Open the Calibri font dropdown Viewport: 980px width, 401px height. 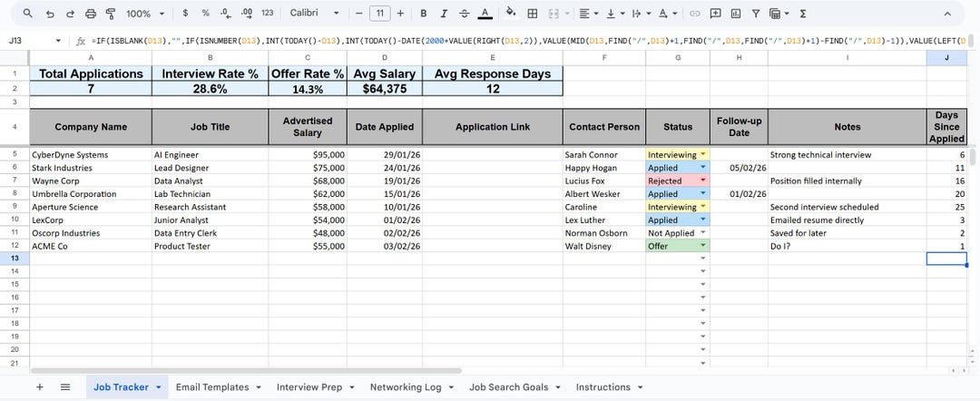coord(314,13)
